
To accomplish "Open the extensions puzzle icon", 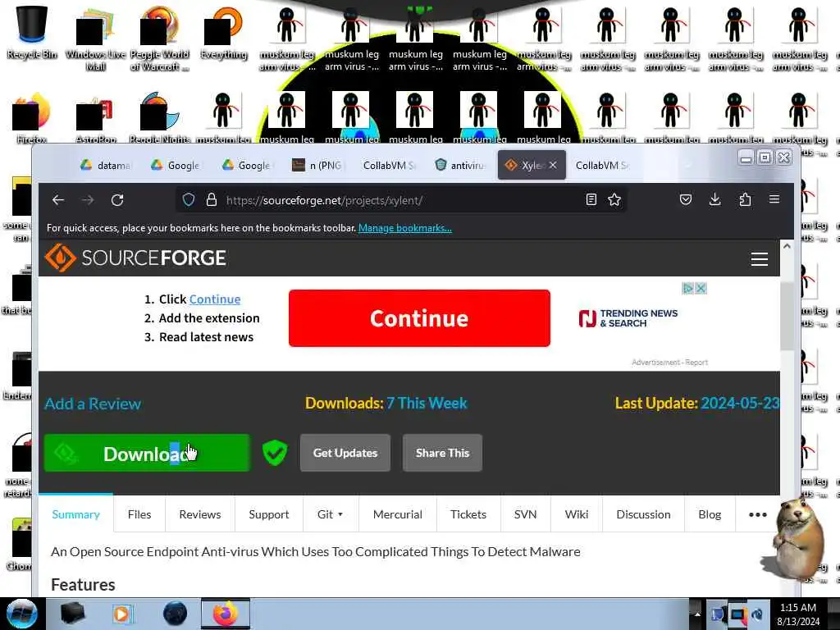I will (745, 200).
